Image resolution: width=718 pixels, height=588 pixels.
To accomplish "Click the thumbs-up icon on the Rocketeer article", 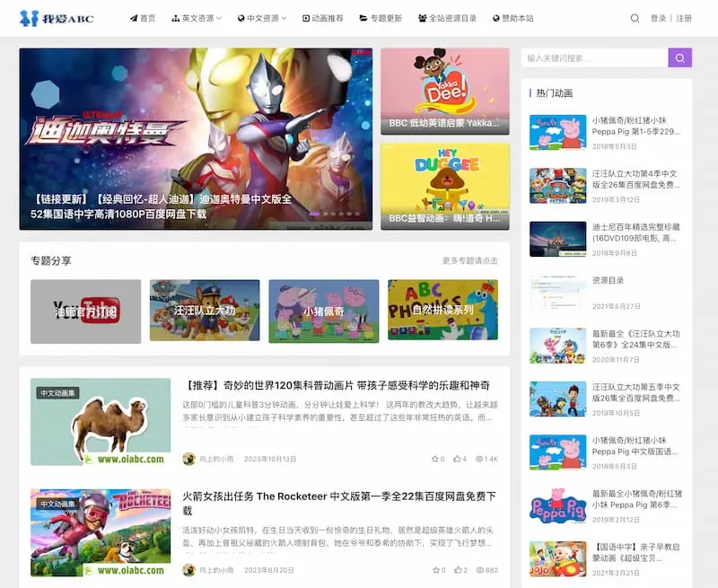I will coord(458,570).
